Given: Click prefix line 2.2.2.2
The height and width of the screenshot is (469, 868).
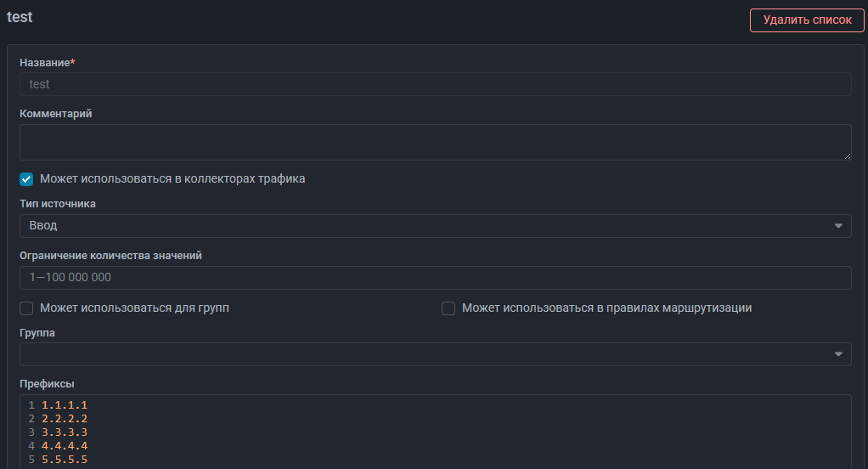Looking at the screenshot, I should (x=65, y=419).
